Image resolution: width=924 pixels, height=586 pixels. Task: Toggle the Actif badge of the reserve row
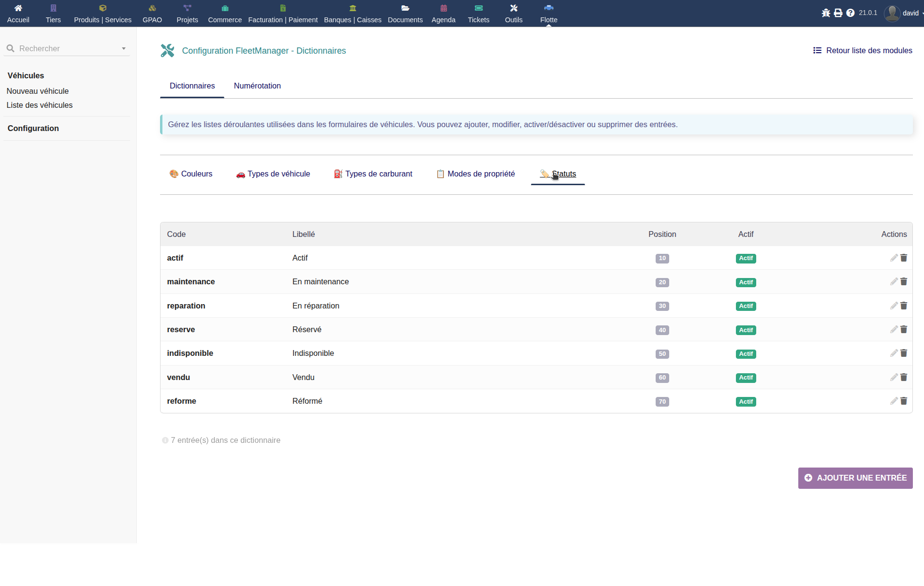pos(746,330)
